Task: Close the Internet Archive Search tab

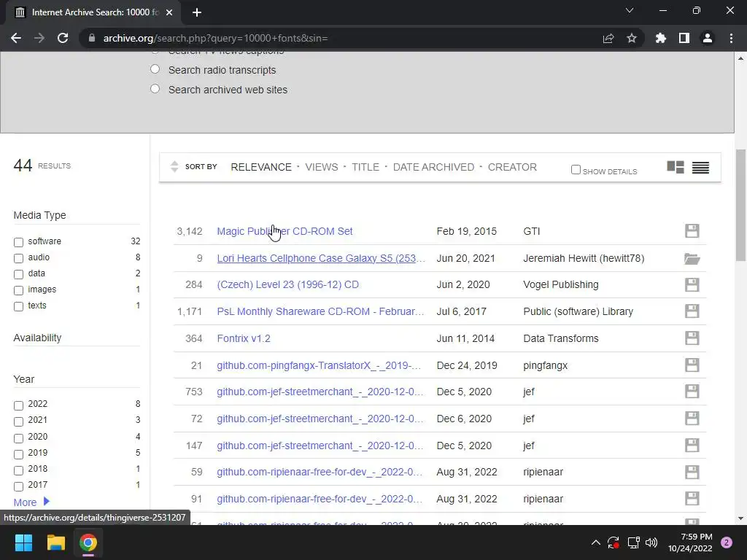Action: coord(169,12)
